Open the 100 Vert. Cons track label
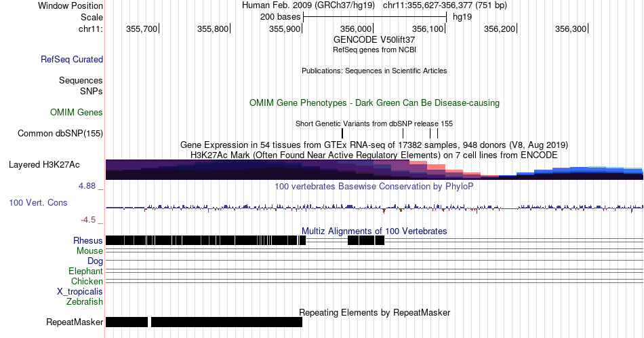This screenshot has width=644, height=338. click(x=38, y=202)
